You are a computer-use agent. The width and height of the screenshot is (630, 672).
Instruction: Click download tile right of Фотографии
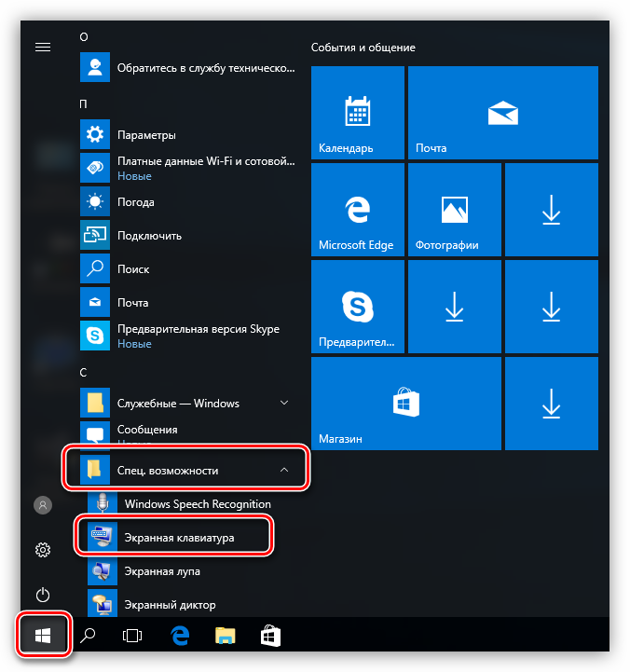(x=552, y=209)
